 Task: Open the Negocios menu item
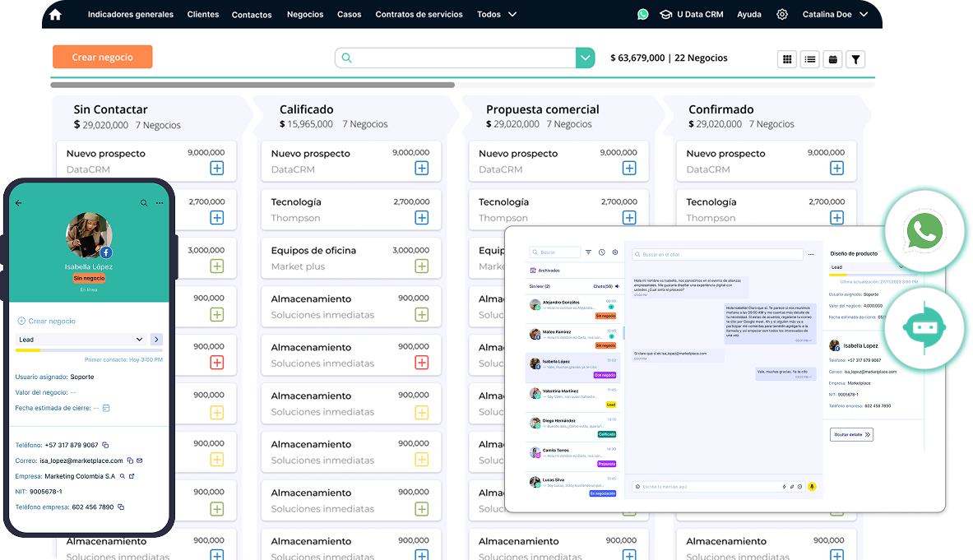tap(305, 14)
